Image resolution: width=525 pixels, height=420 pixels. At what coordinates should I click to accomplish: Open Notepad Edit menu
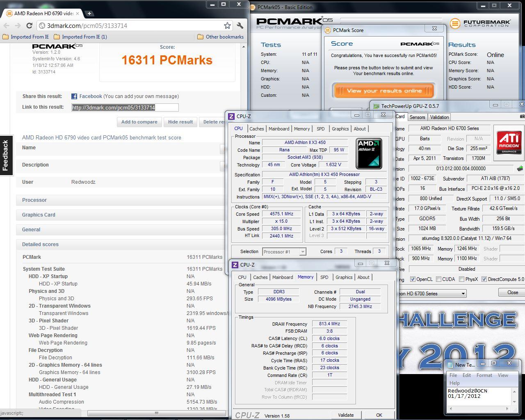467,375
